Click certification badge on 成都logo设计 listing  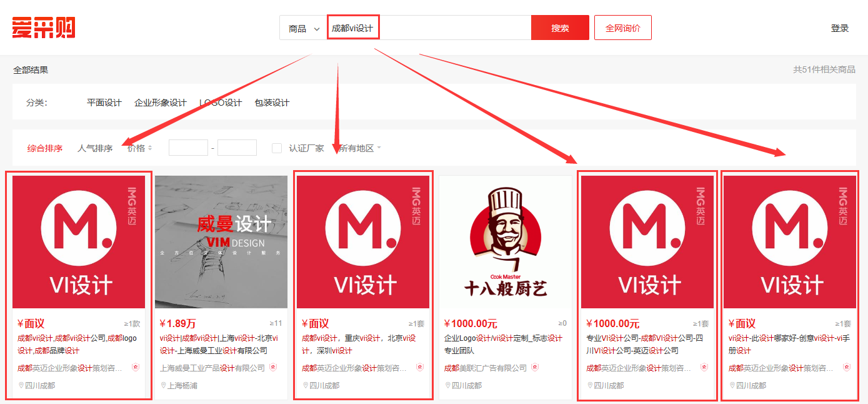[136, 368]
